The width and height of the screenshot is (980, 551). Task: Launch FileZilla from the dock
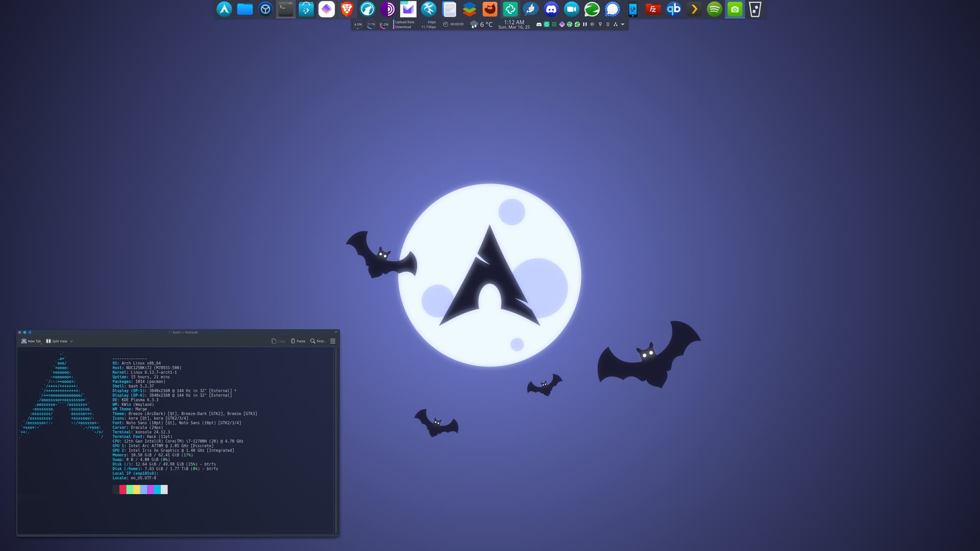(653, 9)
